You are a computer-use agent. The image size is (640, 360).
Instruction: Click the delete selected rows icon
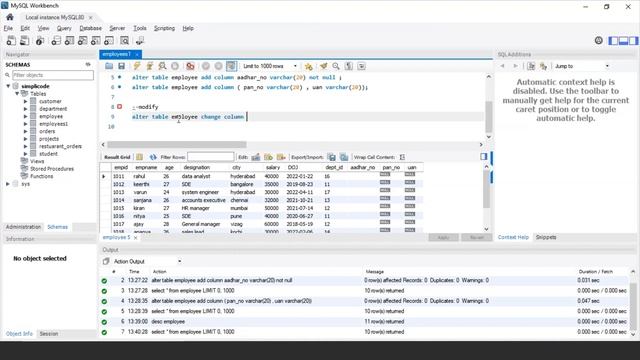[281, 157]
